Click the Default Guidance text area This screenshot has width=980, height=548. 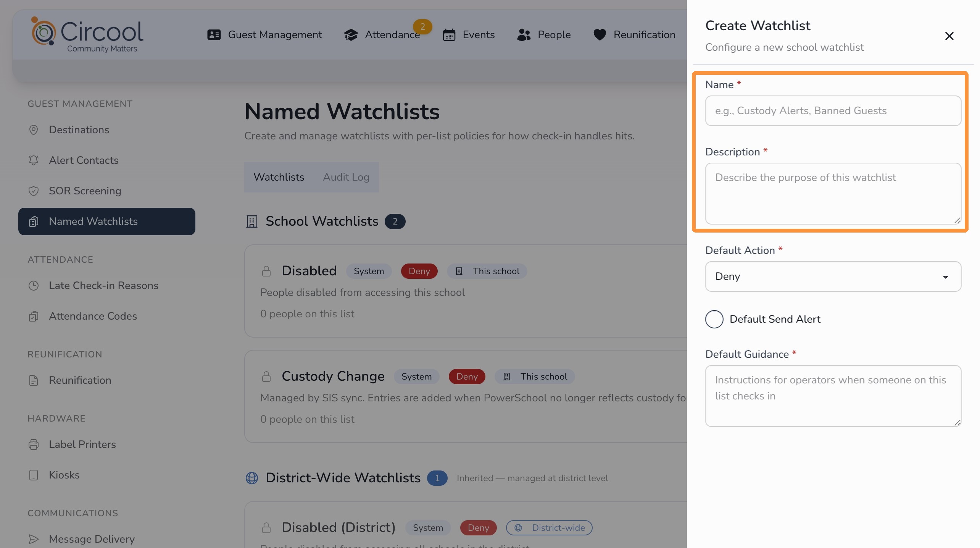click(833, 396)
